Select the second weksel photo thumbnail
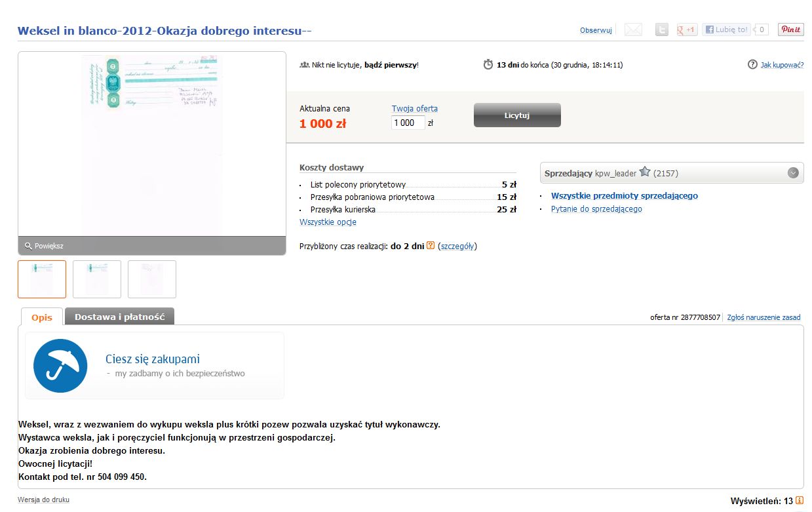The height and width of the screenshot is (512, 812). coord(97,279)
